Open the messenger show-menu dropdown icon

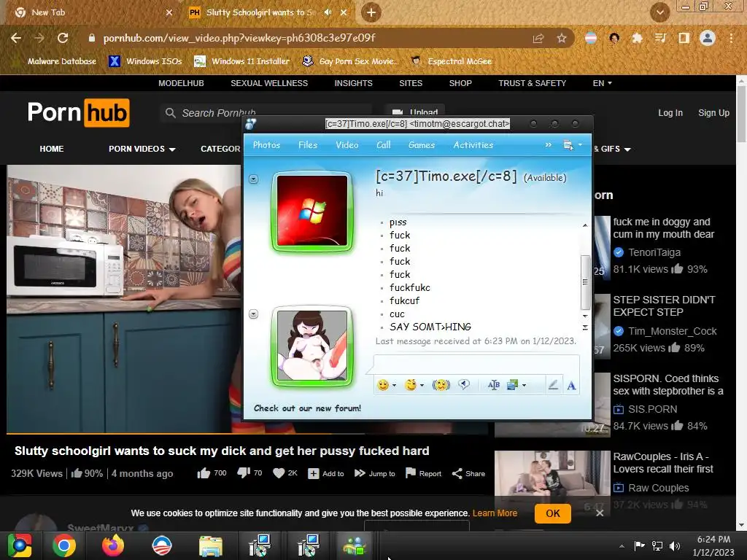click(x=572, y=145)
